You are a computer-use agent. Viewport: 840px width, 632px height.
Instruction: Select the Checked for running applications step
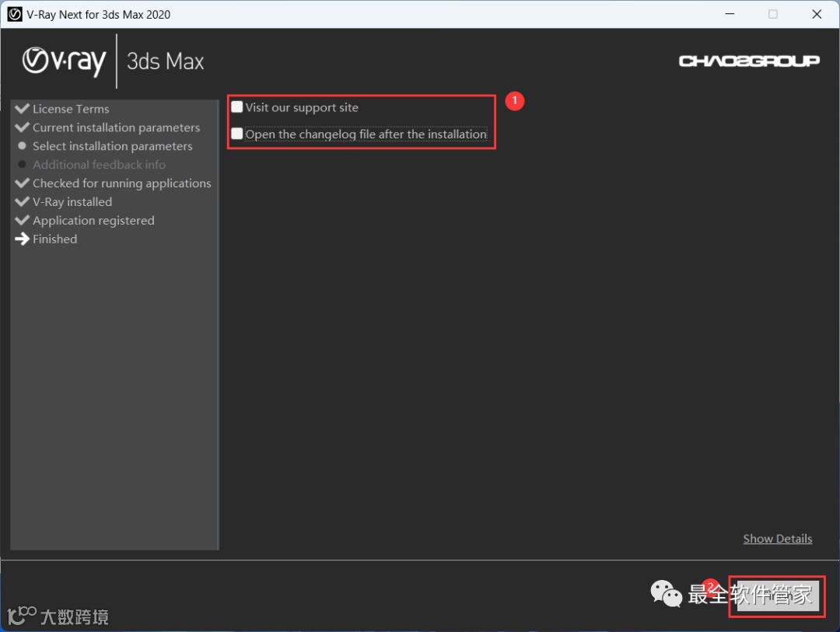tap(122, 183)
